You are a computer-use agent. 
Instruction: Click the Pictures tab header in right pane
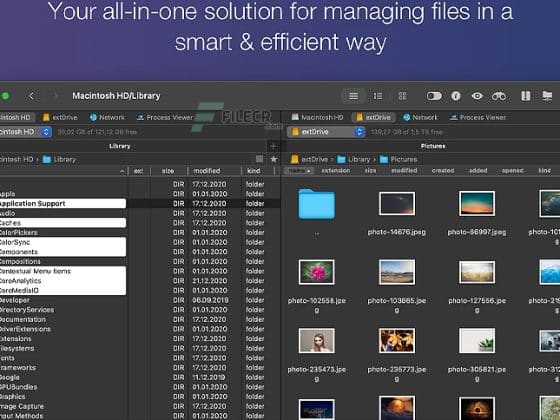tap(433, 146)
